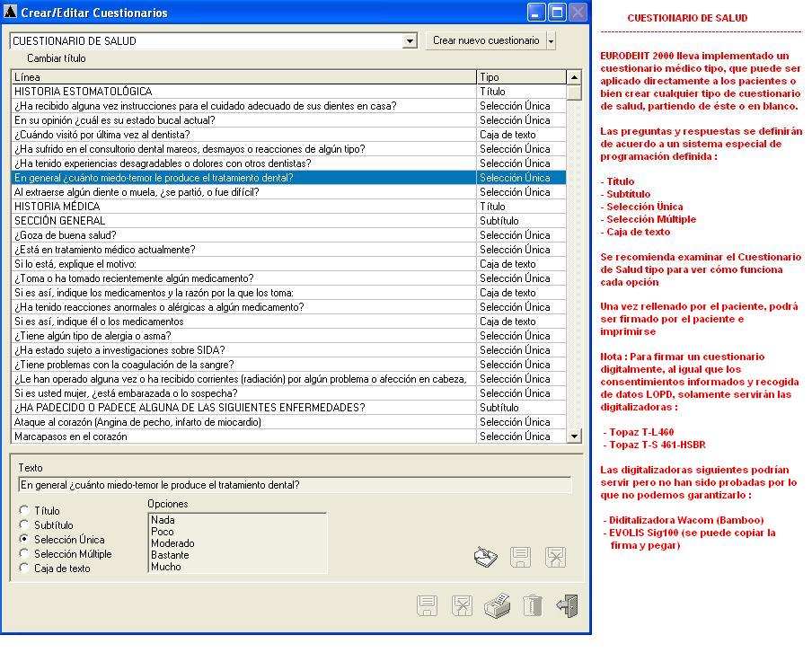Select row about coagulación de la sangre

tap(288, 365)
